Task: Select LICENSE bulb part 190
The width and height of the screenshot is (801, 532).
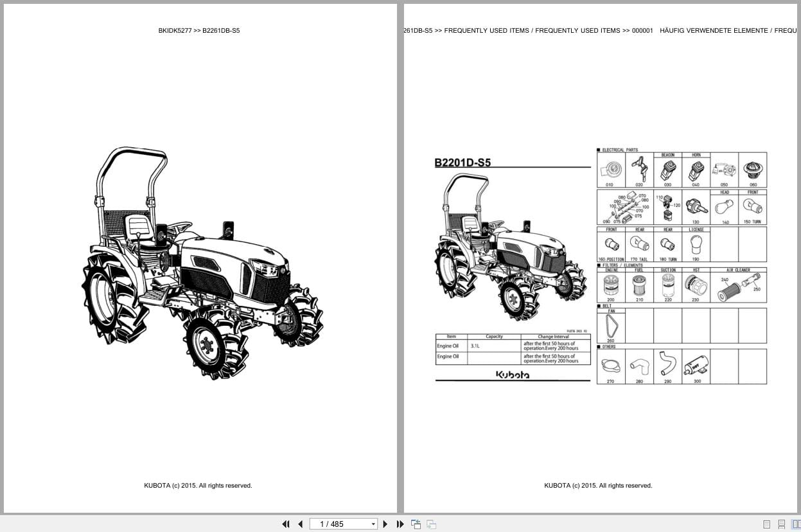Action: pos(696,245)
